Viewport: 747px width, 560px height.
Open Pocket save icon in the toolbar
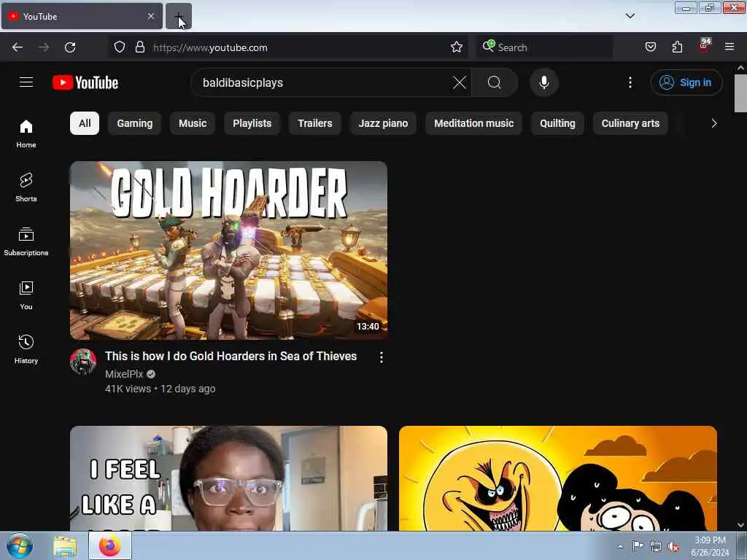pos(650,47)
